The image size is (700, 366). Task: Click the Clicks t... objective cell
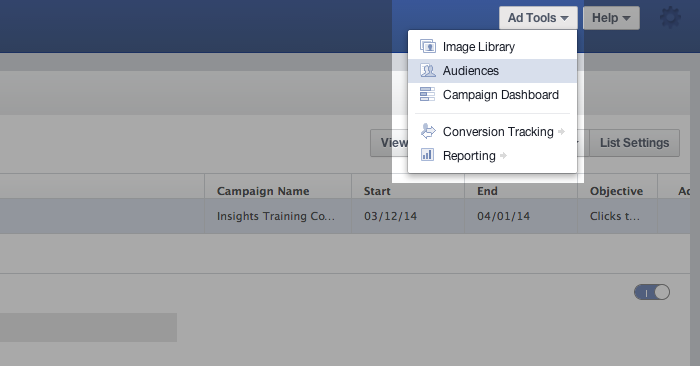pyautogui.click(x=617, y=216)
